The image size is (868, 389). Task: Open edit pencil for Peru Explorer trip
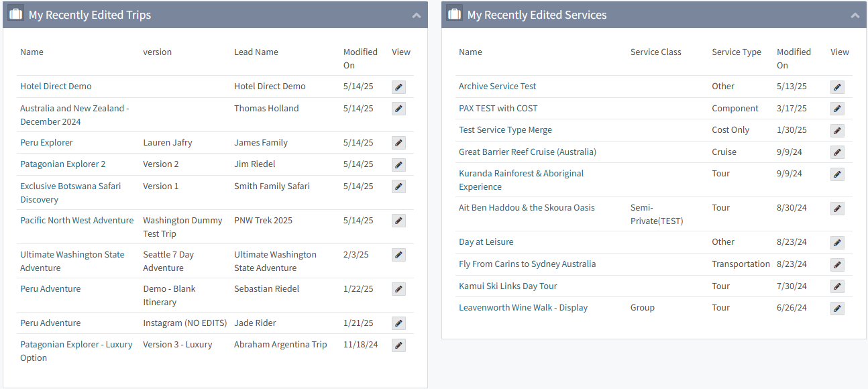(x=398, y=144)
